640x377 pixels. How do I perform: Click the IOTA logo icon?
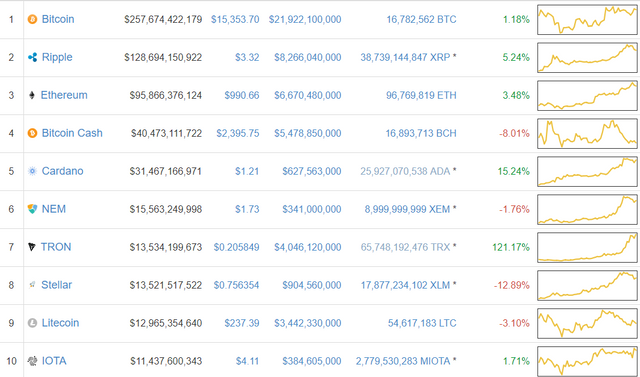[x=32, y=361]
